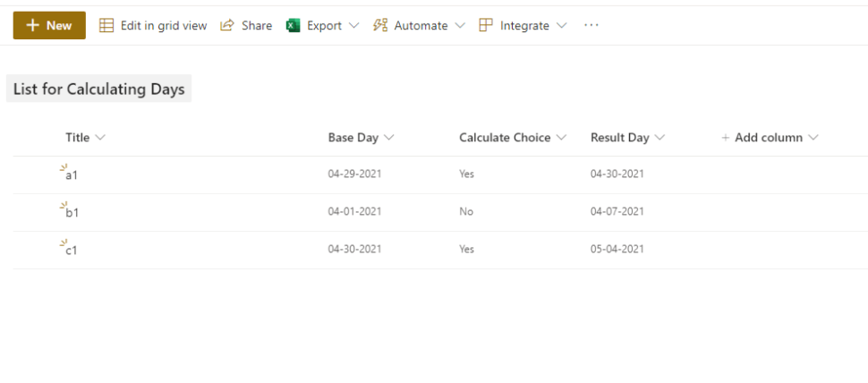The width and height of the screenshot is (868, 383).
Task: Select Result Day 04-07-2021 cell
Action: click(x=617, y=211)
